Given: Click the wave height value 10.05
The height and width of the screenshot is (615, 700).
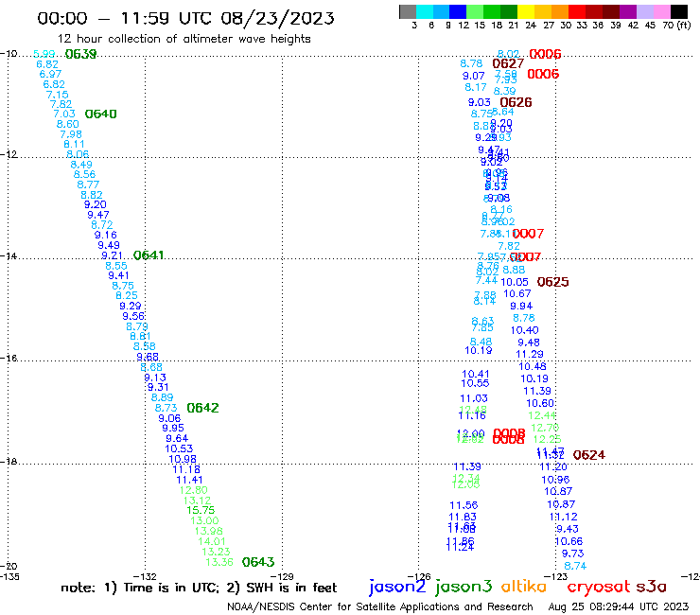Looking at the screenshot, I should tap(515, 282).
